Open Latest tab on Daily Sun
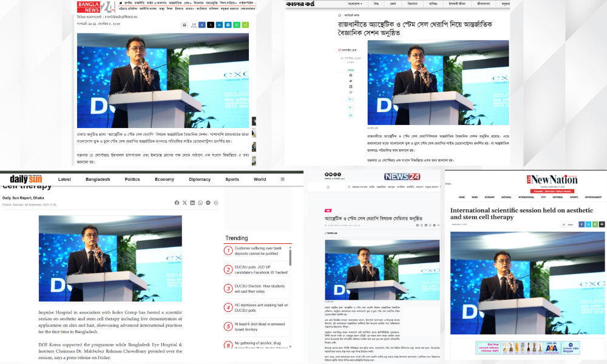Screen dimensions: 607x364 coord(64,180)
